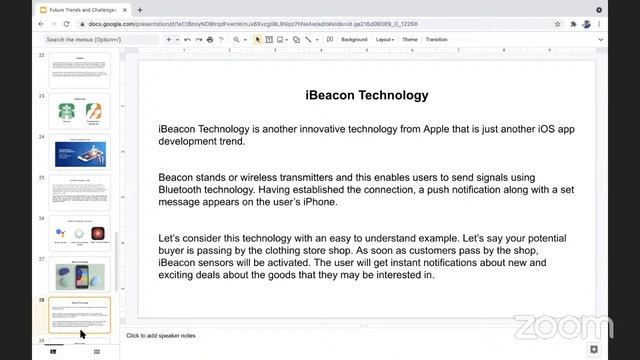Select the cursor select tool
This screenshot has height=360, width=640.
(x=258, y=40)
